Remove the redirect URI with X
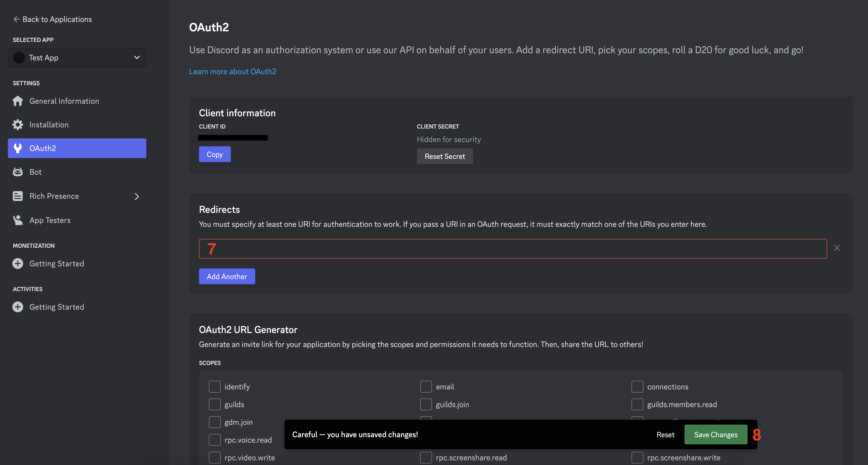Image resolution: width=868 pixels, height=465 pixels. pyautogui.click(x=837, y=248)
